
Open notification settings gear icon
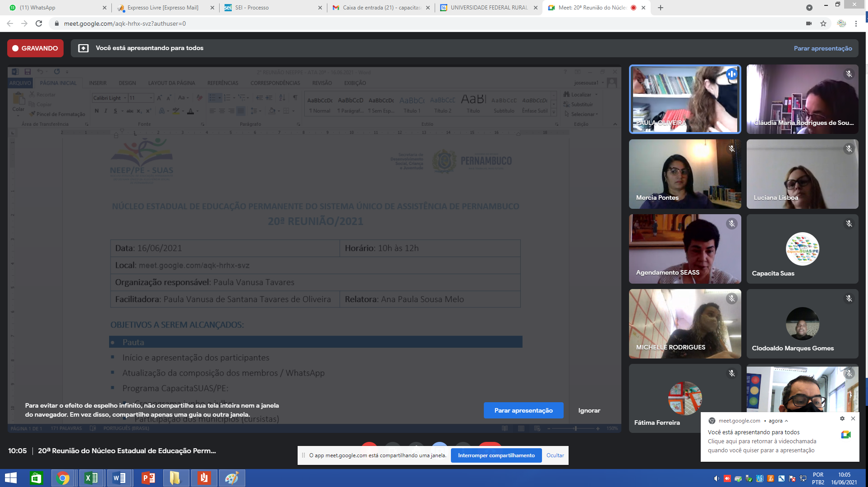tap(842, 418)
